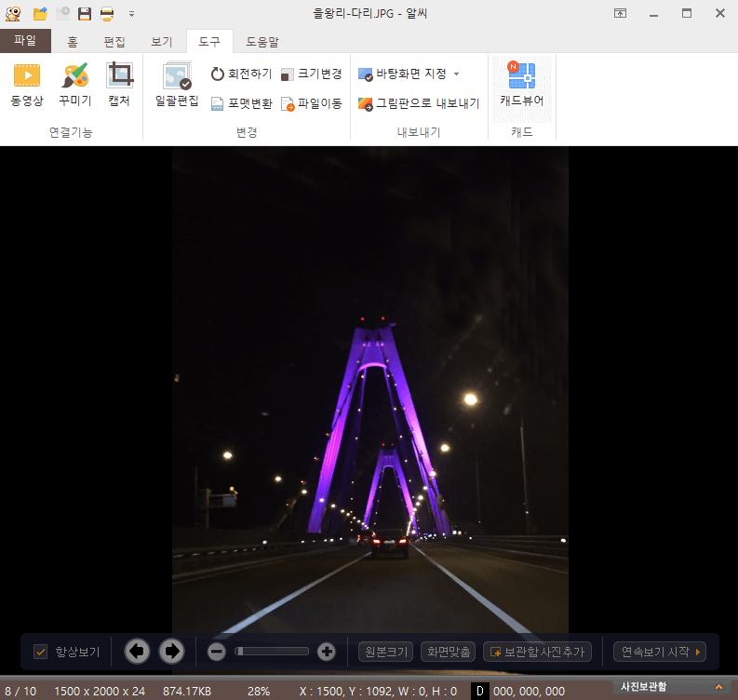The image size is (738, 700).
Task: Click the open folder icon in title bar
Action: 40,14
